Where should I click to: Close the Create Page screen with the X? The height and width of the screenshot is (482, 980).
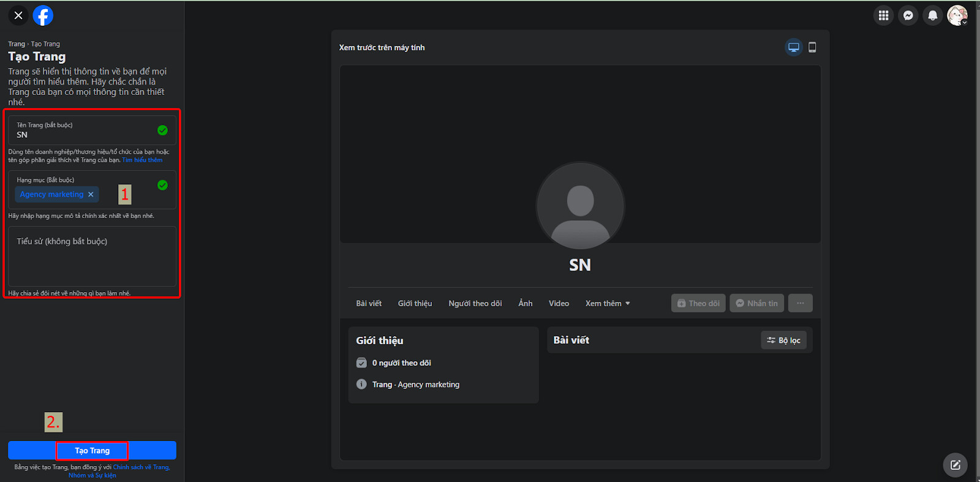click(18, 15)
